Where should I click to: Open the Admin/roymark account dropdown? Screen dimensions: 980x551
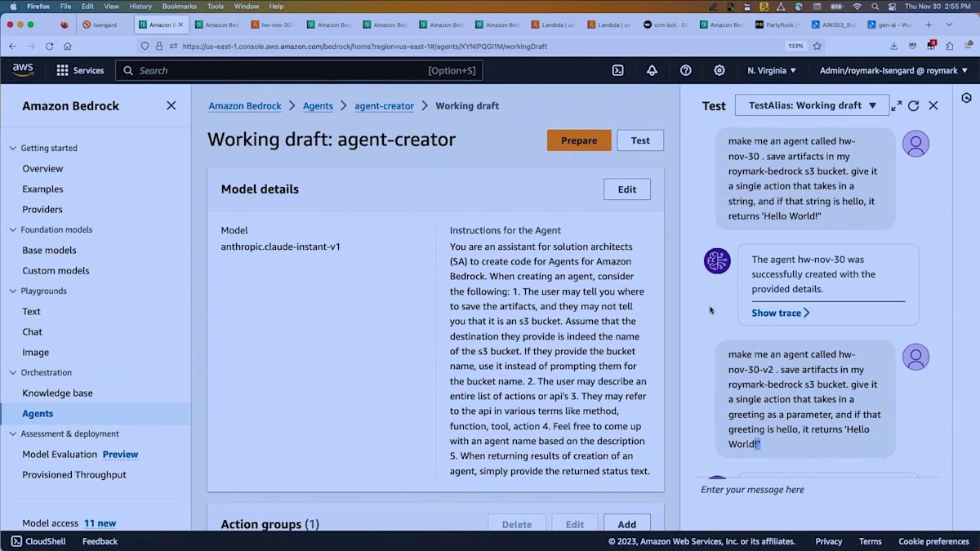point(894,71)
